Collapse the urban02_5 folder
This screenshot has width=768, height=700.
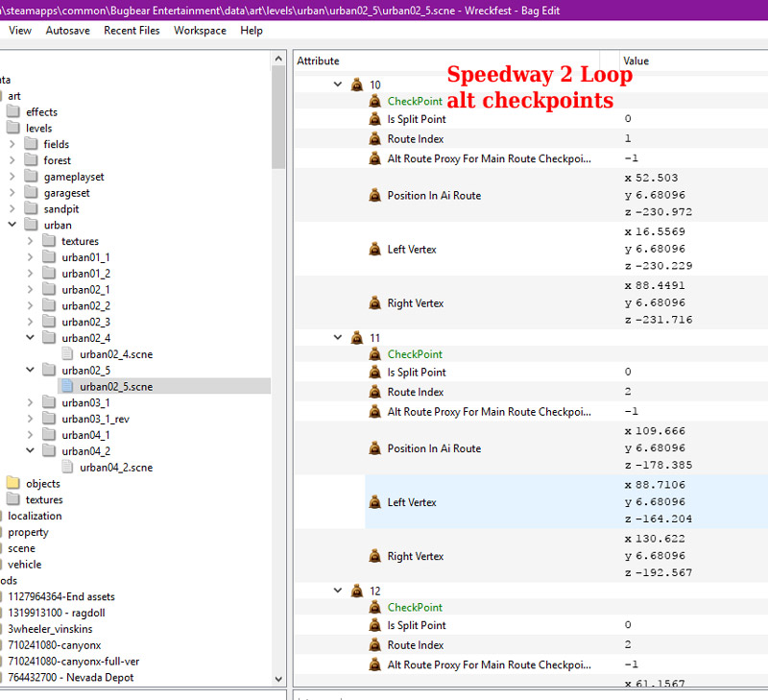click(x=31, y=370)
